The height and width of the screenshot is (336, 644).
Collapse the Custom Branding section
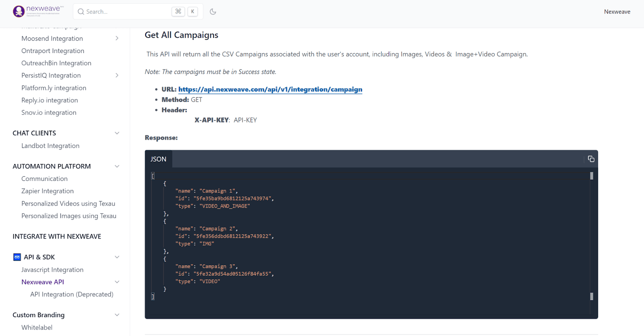pos(117,315)
